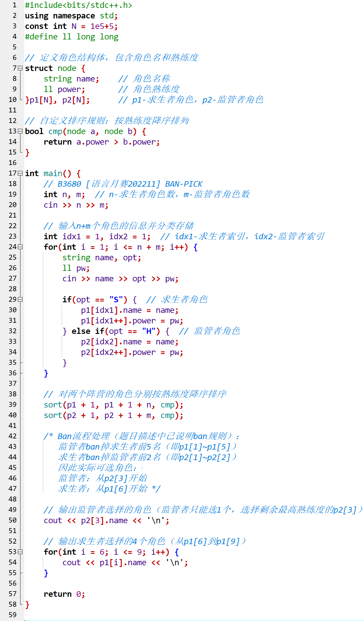Click the 'B3680' BAN-PICK comment line

pos(123,184)
